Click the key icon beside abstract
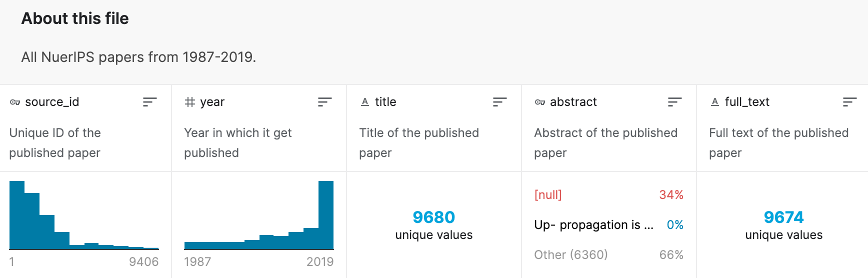Screen dimensions: 868x278 pyautogui.click(x=540, y=102)
